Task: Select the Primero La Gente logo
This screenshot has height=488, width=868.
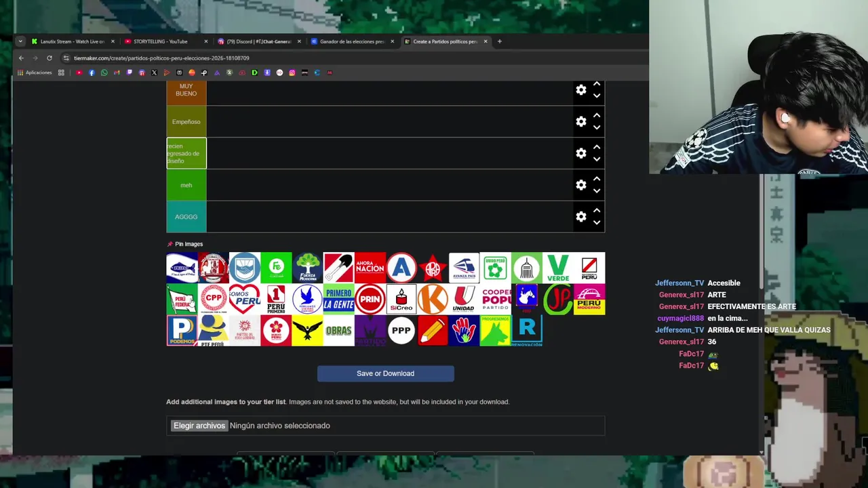Action: pos(338,299)
